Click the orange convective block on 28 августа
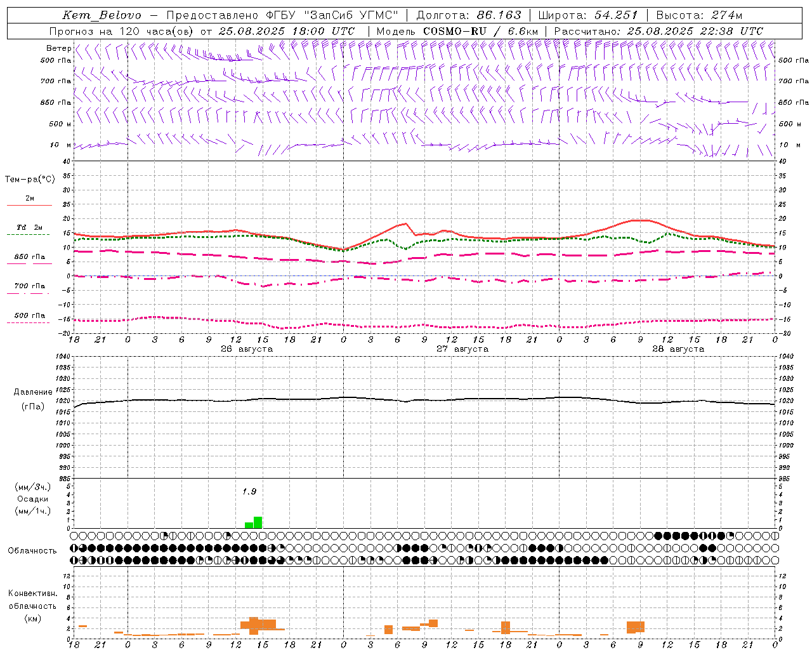This screenshot has height=650, width=812. (636, 627)
